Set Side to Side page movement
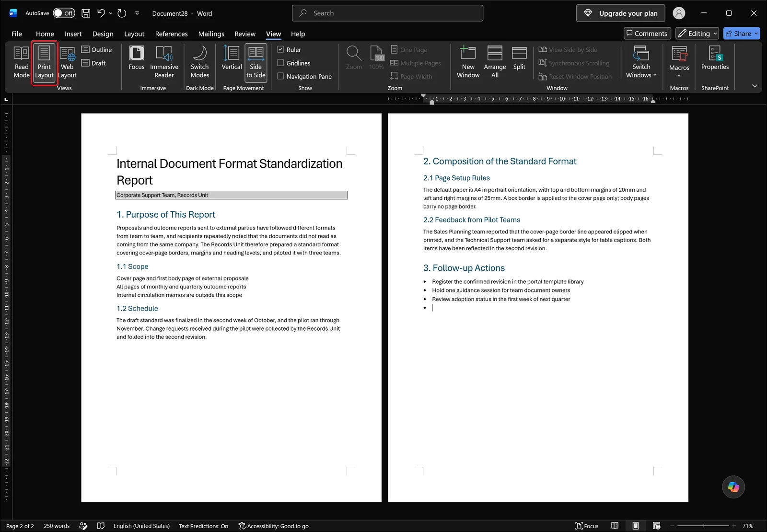767x532 pixels. pos(256,62)
